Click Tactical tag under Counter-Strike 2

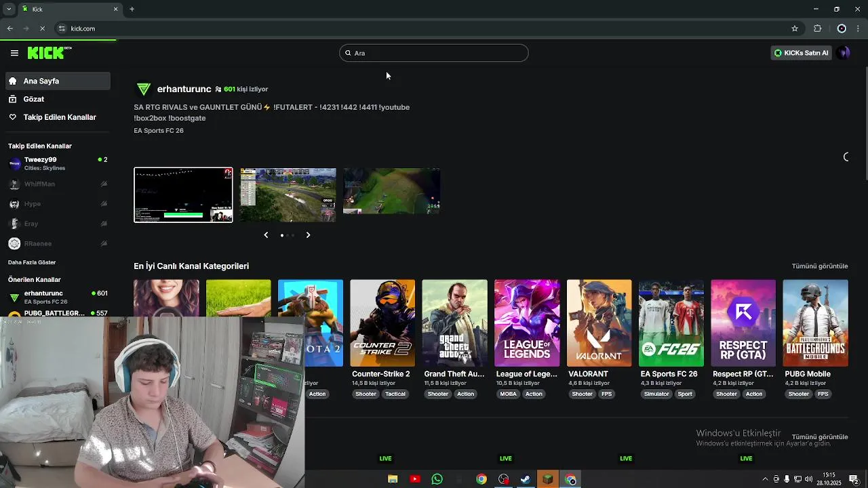point(395,394)
